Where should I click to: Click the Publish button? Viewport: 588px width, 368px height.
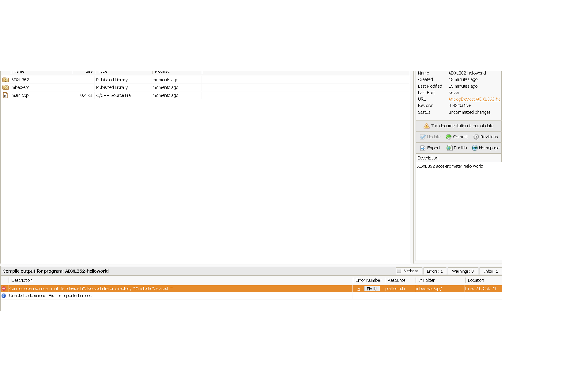pos(457,148)
